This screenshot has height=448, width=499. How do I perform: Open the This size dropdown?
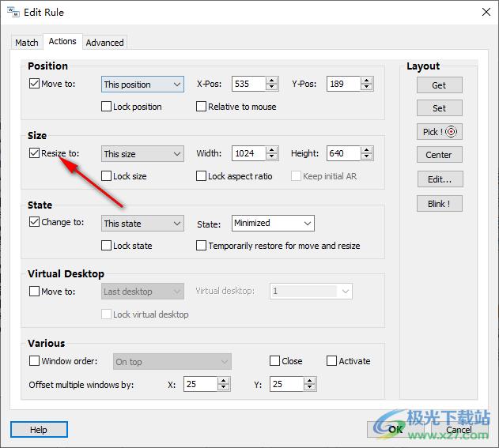click(142, 154)
